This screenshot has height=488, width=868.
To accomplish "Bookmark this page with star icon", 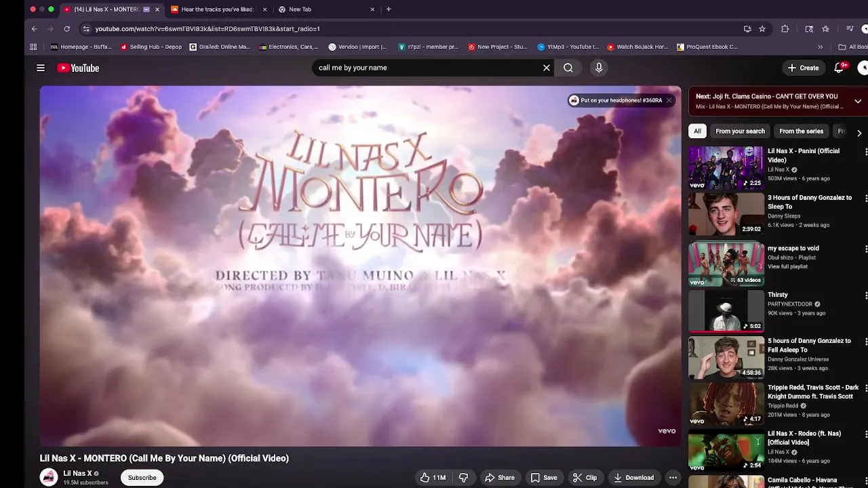I will coord(762,29).
